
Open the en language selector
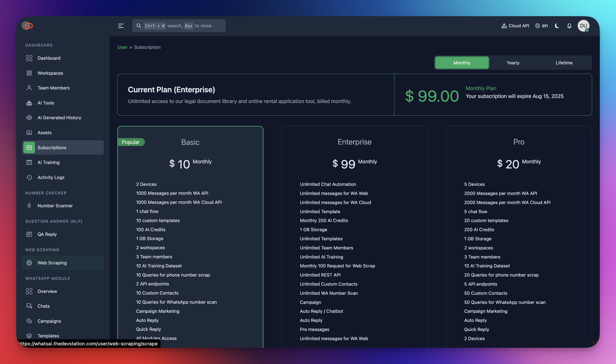pyautogui.click(x=541, y=26)
